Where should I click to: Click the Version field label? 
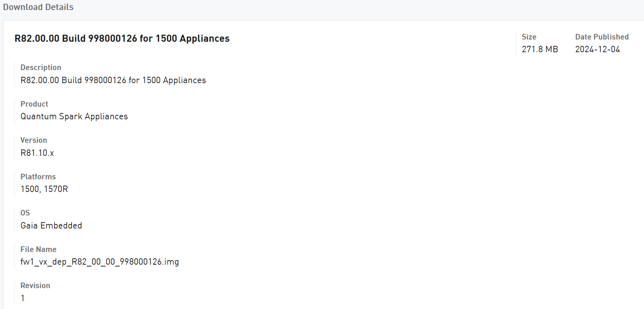click(x=34, y=140)
